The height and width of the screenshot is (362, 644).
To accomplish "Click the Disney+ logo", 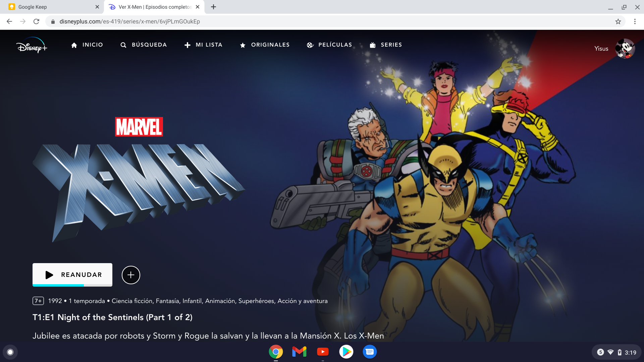I will [32, 45].
